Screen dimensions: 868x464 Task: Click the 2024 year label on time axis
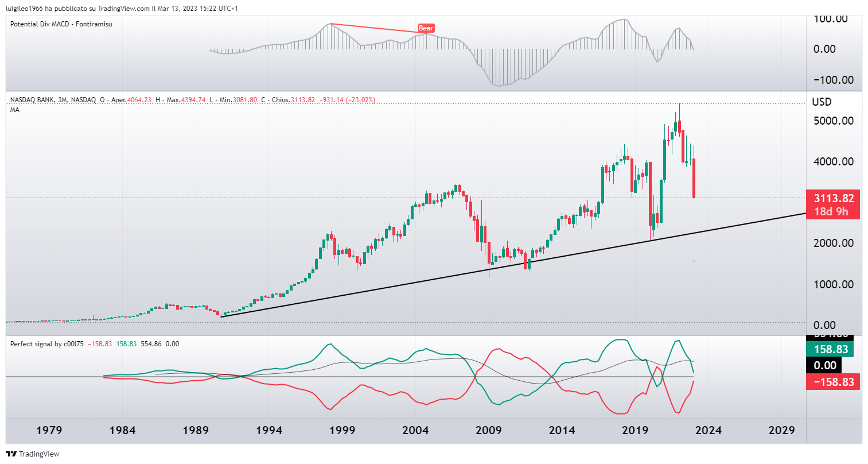[x=709, y=430]
